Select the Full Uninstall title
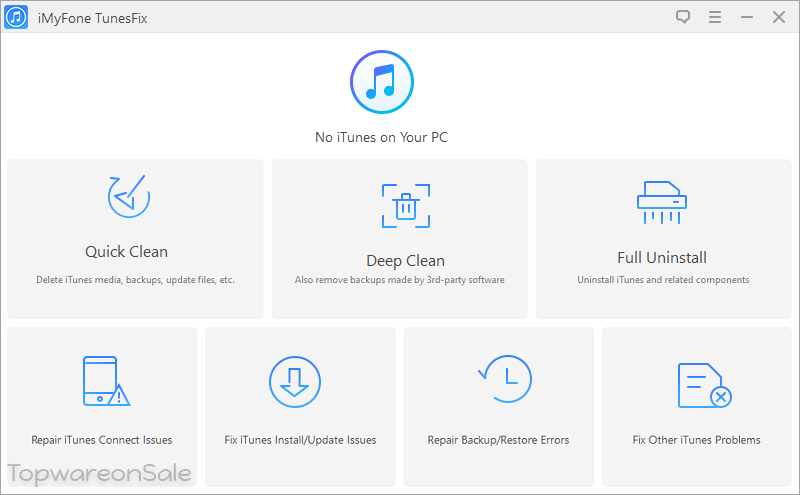 click(662, 258)
